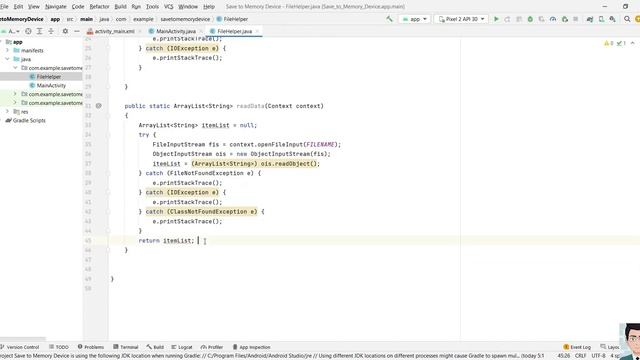Open the Profiler tool window
Viewport: 640px width, 360px height.
[x=212, y=347]
